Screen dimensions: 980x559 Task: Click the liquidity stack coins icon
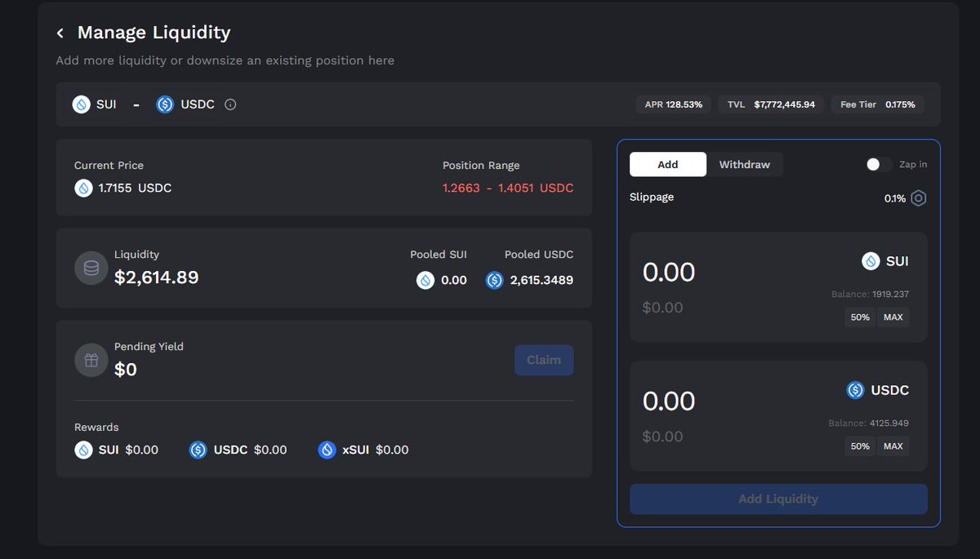(x=91, y=268)
